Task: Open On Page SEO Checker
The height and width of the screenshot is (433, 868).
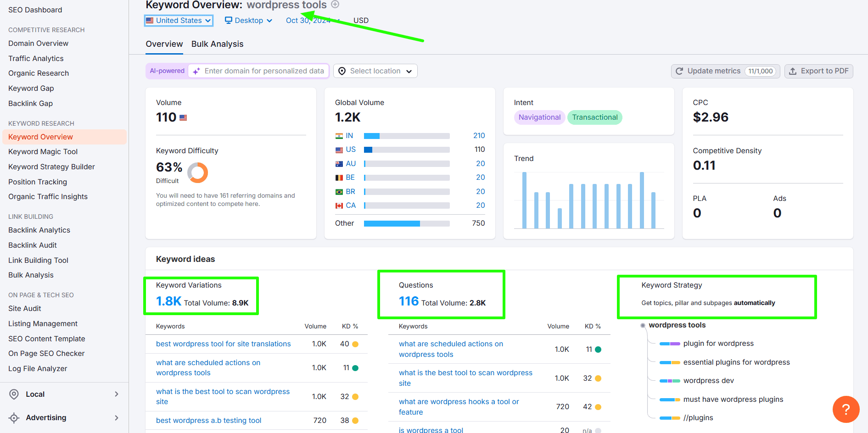Action: 46,354
